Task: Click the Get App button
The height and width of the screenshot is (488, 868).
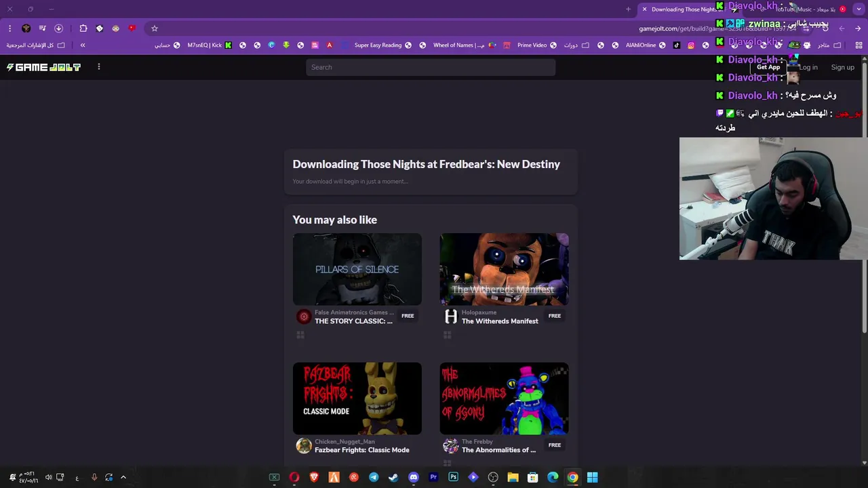Action: pos(768,67)
